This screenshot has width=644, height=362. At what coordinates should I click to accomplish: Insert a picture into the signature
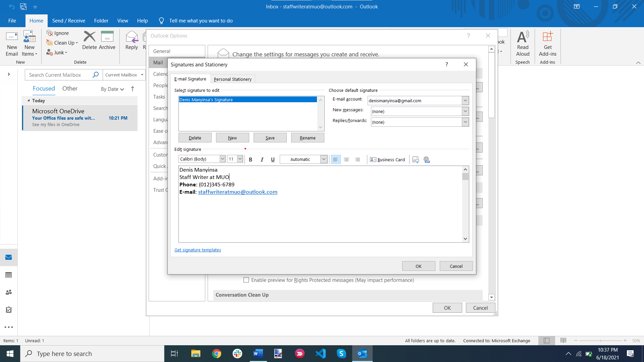(416, 160)
